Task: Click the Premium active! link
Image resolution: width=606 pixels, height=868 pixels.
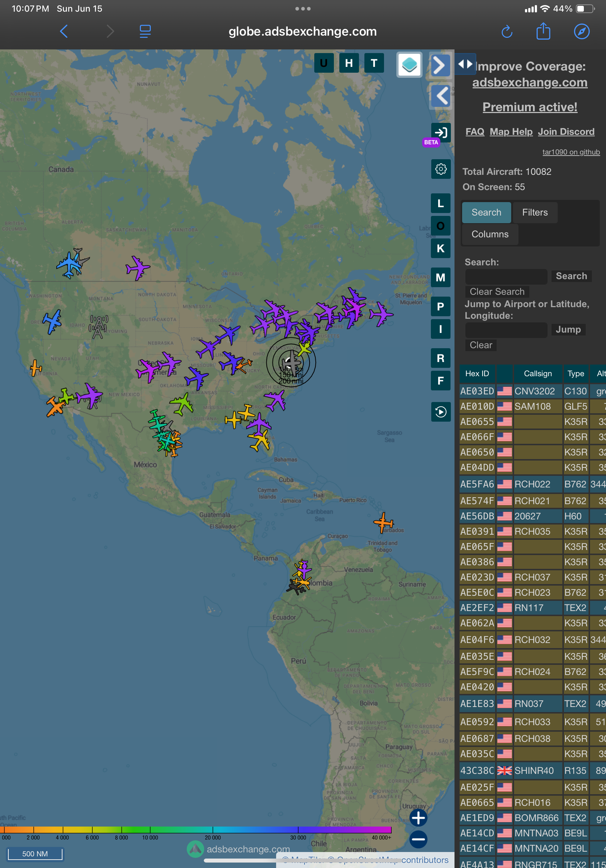Action: [x=530, y=107]
